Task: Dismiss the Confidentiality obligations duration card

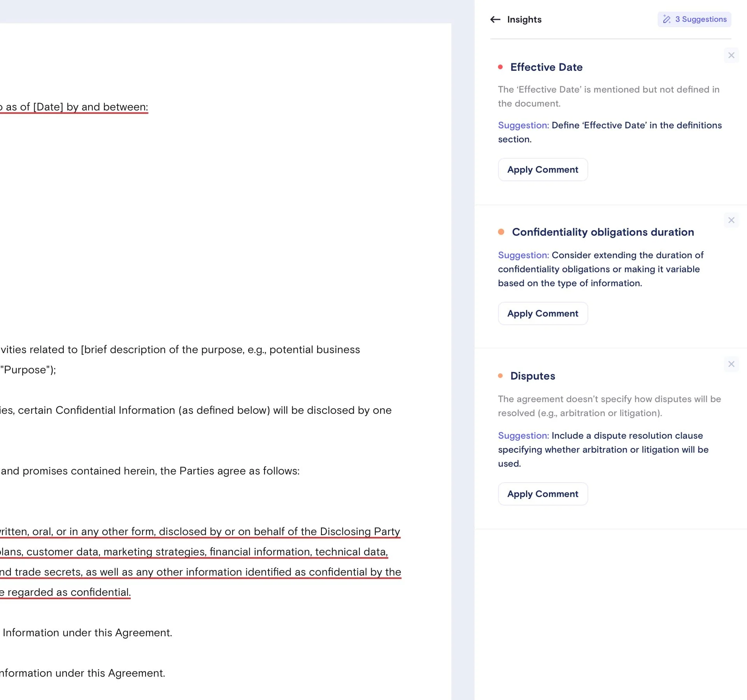Action: [731, 220]
